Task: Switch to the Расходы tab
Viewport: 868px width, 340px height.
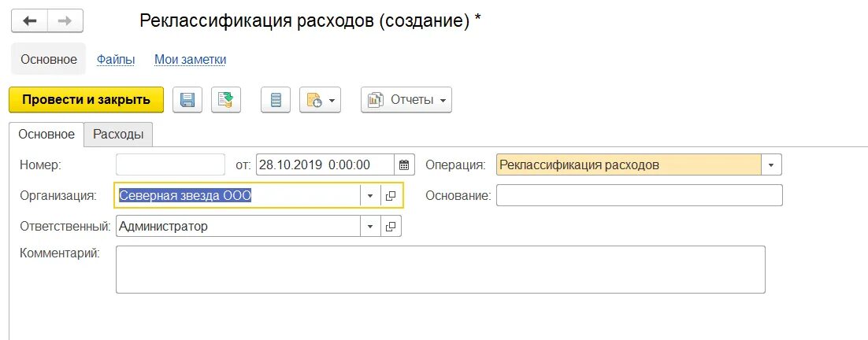Action: 118,135
